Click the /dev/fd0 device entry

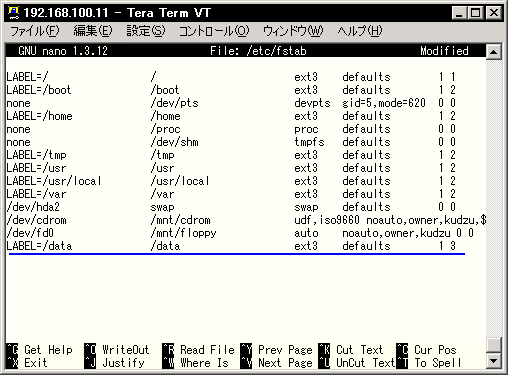[30, 233]
